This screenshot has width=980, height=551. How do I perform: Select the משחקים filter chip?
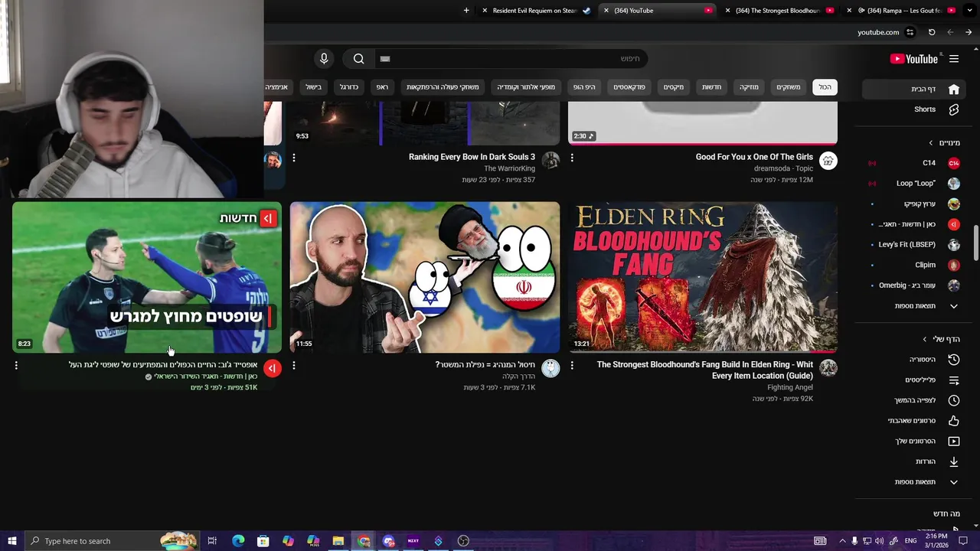pyautogui.click(x=788, y=87)
